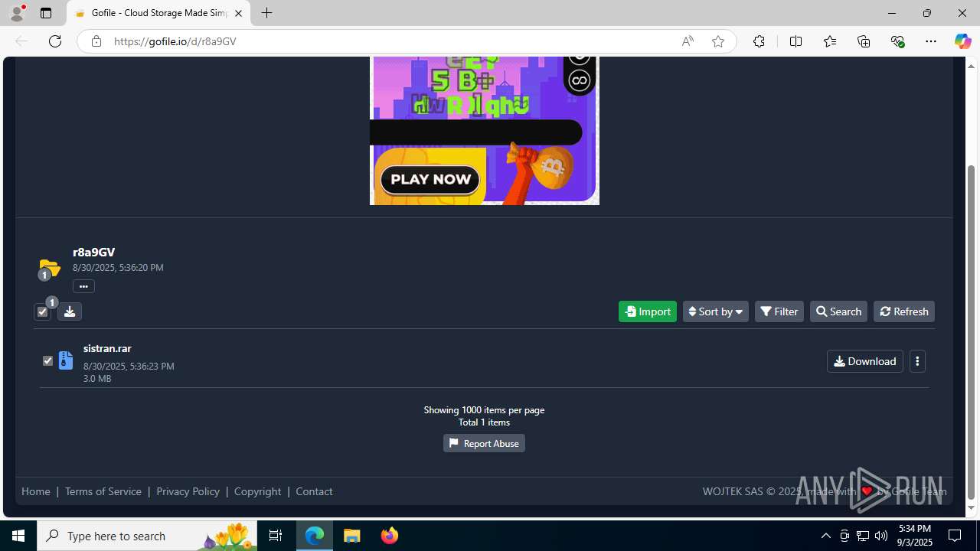Click the sistran.rar archive file icon
The width and height of the screenshot is (980, 551).
[66, 360]
